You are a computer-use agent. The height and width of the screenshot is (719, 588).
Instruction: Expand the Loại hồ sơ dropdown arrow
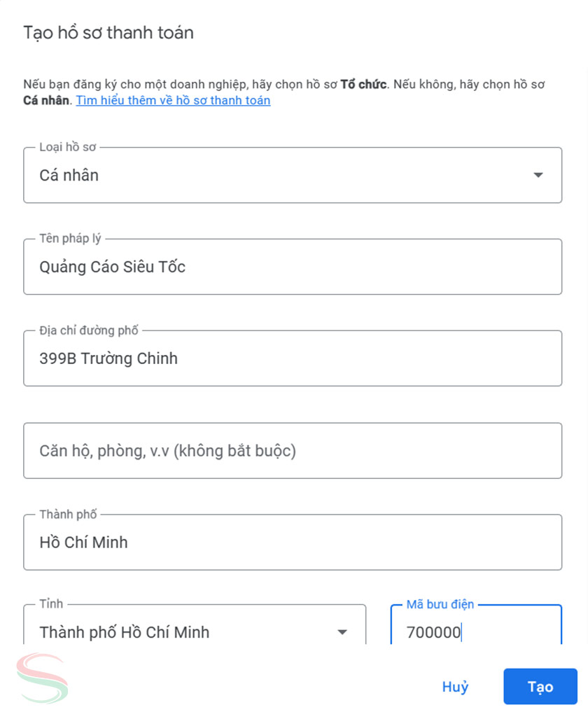tap(538, 175)
